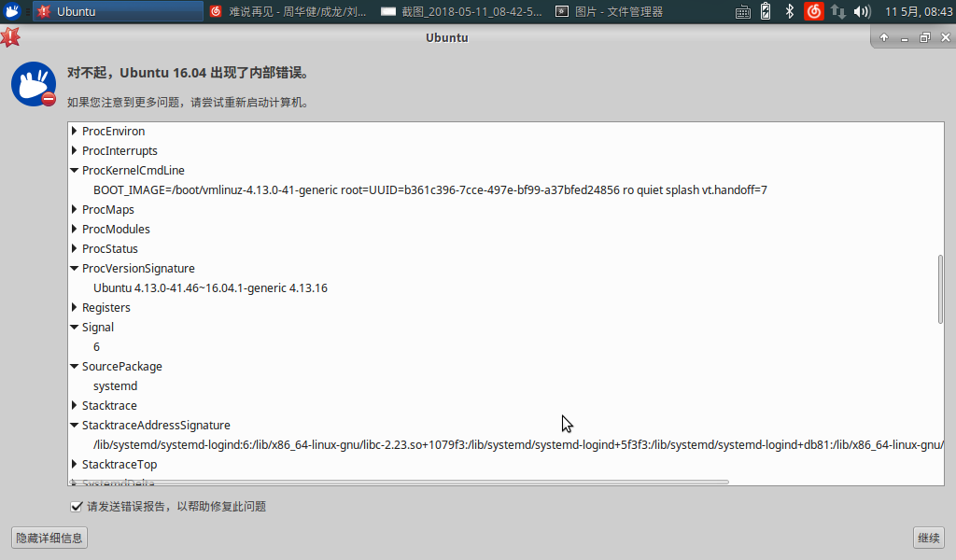
Task: Switch to the Ubuntu taskbar window entry
Action: tap(119, 11)
